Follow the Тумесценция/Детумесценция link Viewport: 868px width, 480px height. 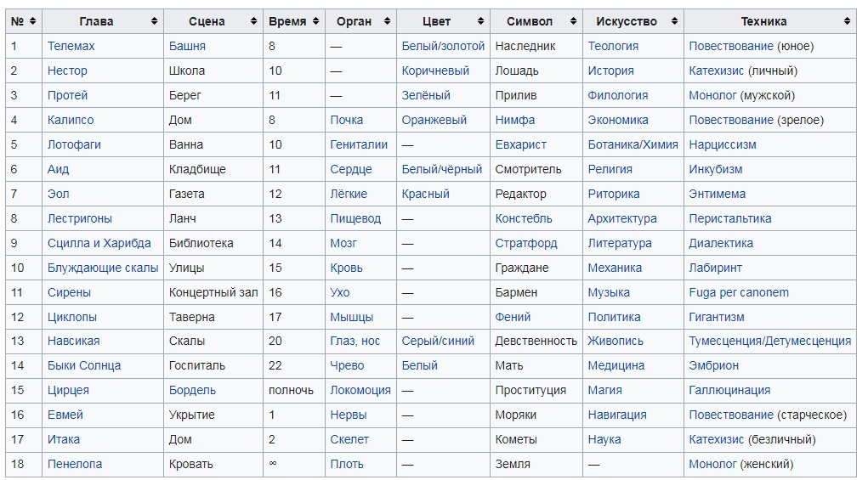coord(770,341)
